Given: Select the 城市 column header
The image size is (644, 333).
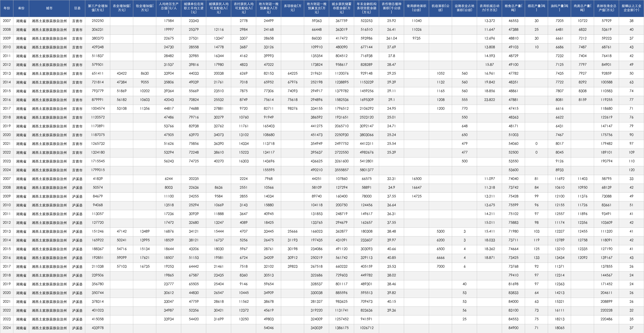Looking at the screenshot, I should click(49, 8).
